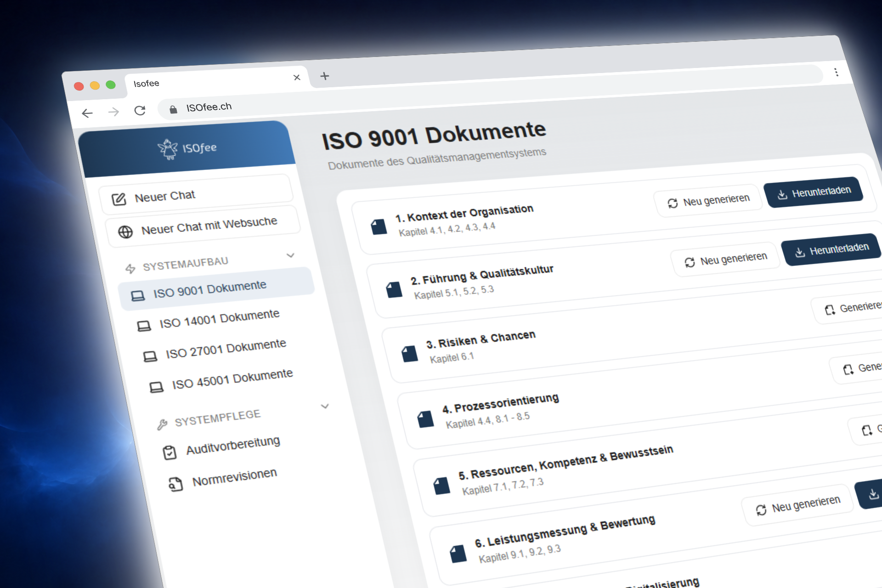The image size is (882, 588).
Task: Click the wrench icon by SYSTEMPFLEGE
Action: 162,424
